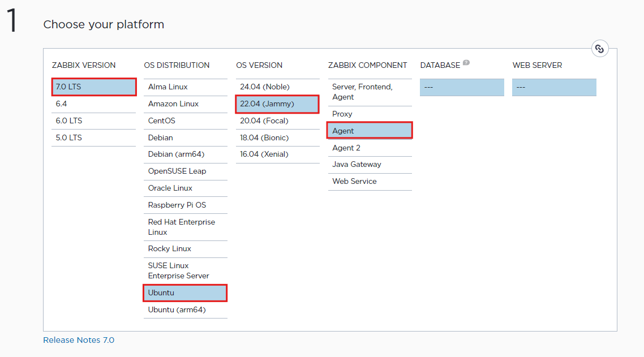The width and height of the screenshot is (644, 357).
Task: Select the Proxy component
Action: (x=370, y=114)
